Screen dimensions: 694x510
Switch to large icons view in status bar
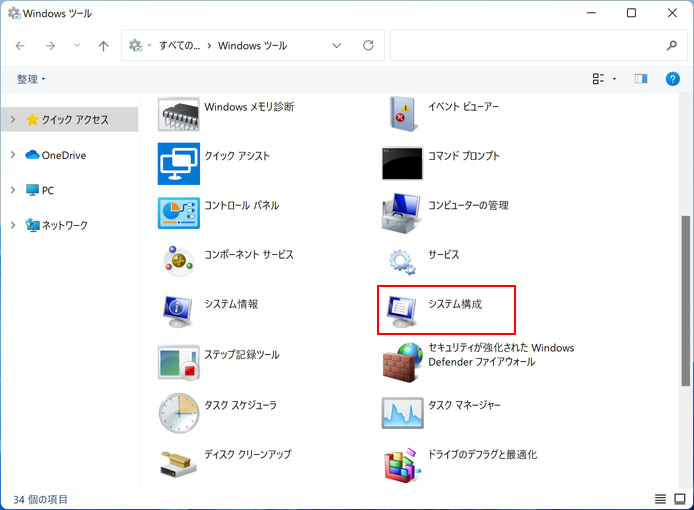point(679,499)
